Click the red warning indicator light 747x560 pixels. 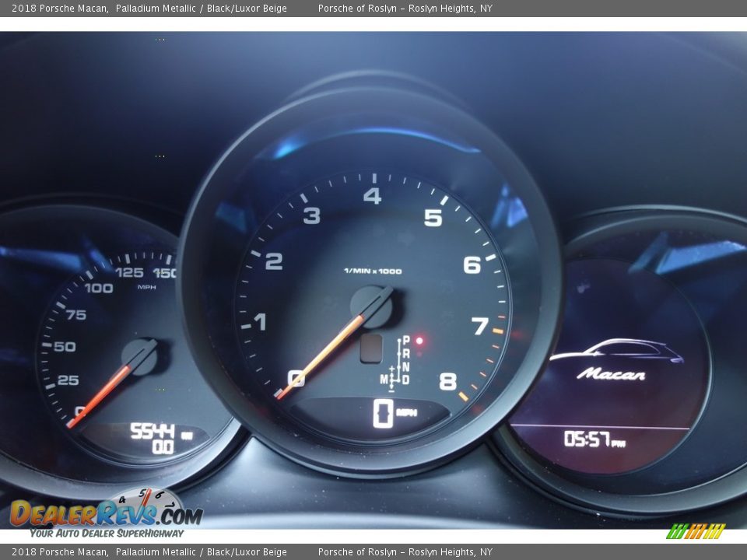coord(421,339)
